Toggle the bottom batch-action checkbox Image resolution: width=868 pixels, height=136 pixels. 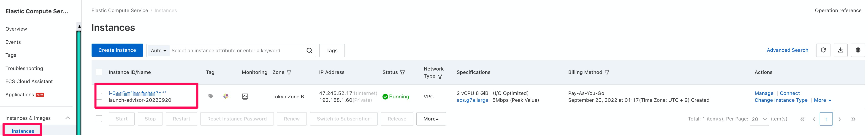99,118
